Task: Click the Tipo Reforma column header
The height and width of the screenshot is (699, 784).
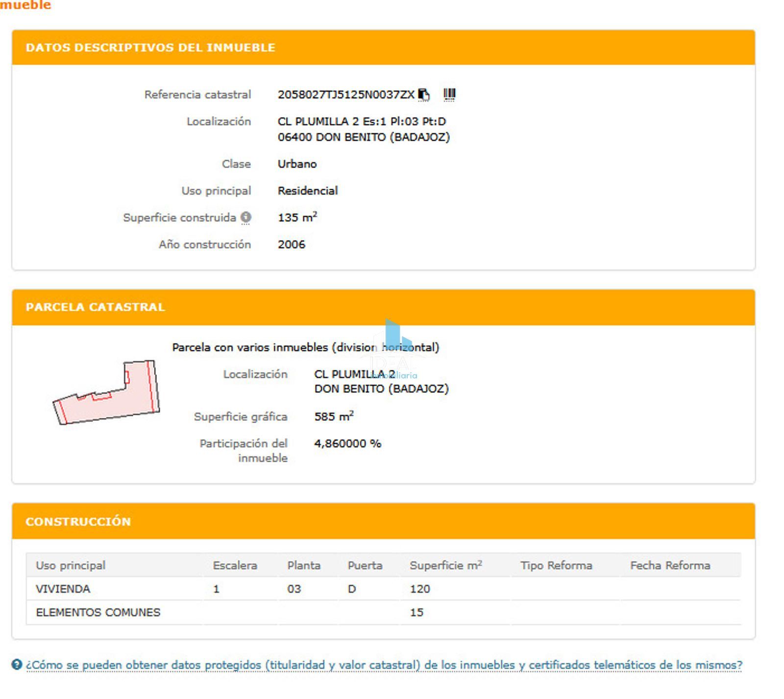Action: tap(556, 565)
